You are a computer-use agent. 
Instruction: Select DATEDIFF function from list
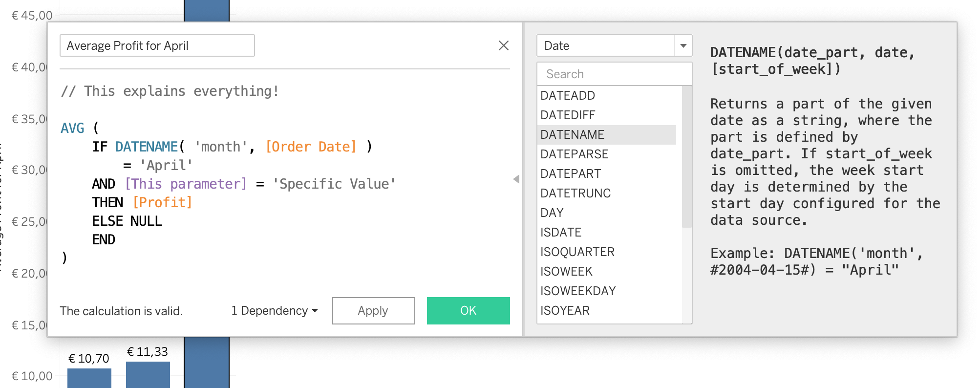click(x=568, y=115)
